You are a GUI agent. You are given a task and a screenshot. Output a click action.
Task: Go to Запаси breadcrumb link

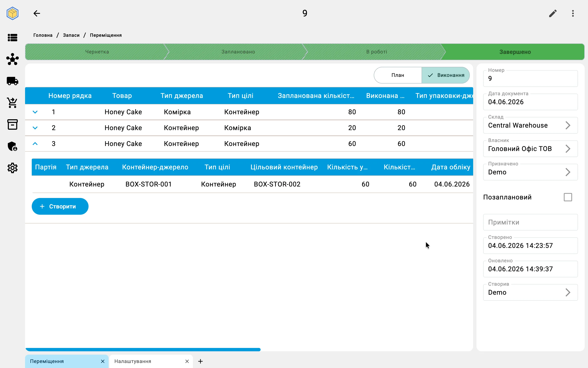pyautogui.click(x=71, y=35)
